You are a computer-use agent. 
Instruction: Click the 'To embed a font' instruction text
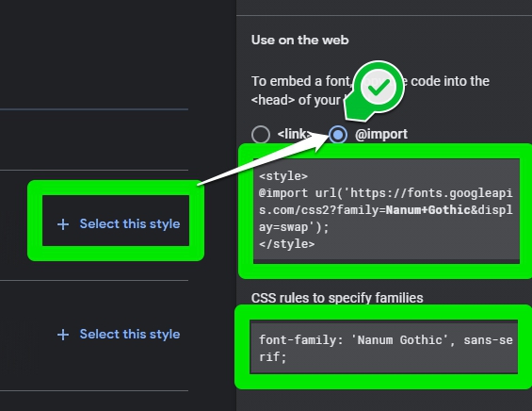pos(370,90)
